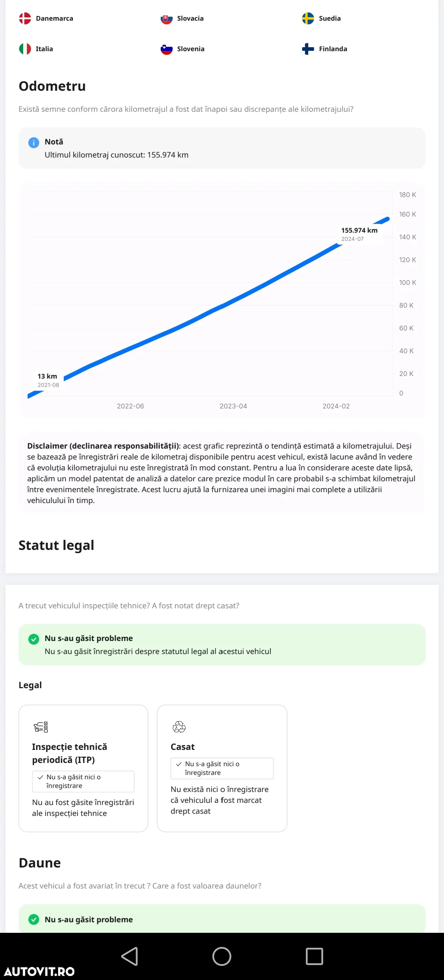Click green checkmark in Statut legal banner
This screenshot has width=444, height=980.
click(34, 639)
